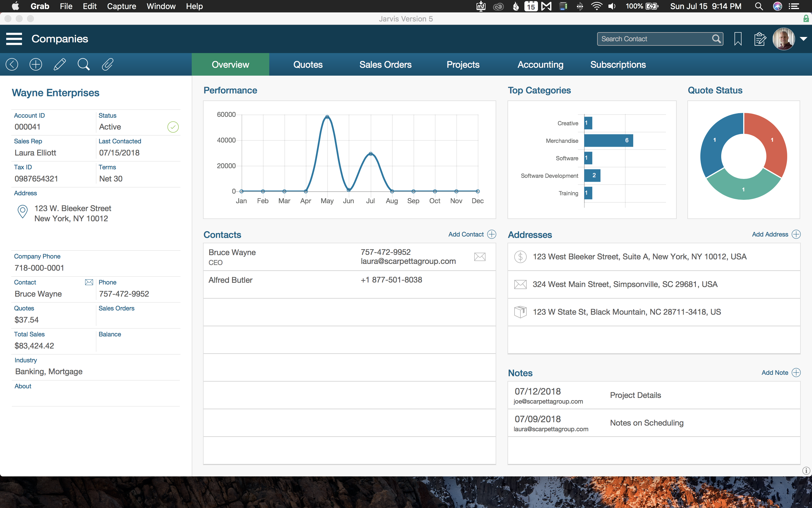The width and height of the screenshot is (812, 508).
Task: Click the back arrow icon
Action: [x=12, y=64]
